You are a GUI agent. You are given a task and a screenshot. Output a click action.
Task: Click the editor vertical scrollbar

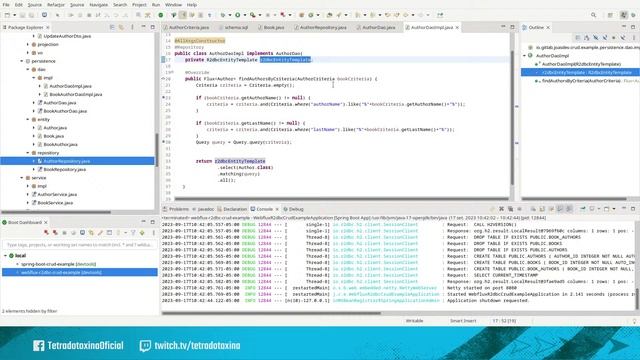(x=512, y=118)
